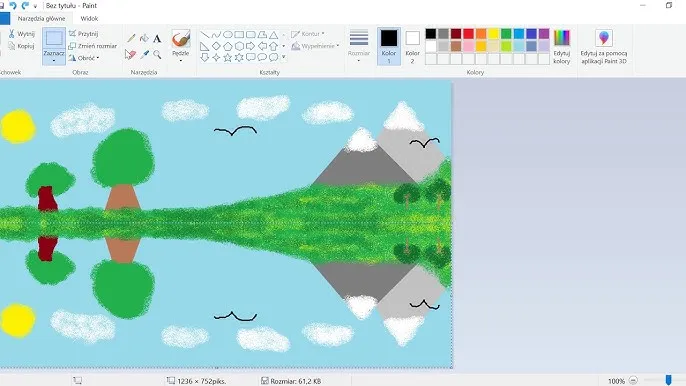
Task: Choose the Rounded rectangle shape
Action: [x=251, y=35]
